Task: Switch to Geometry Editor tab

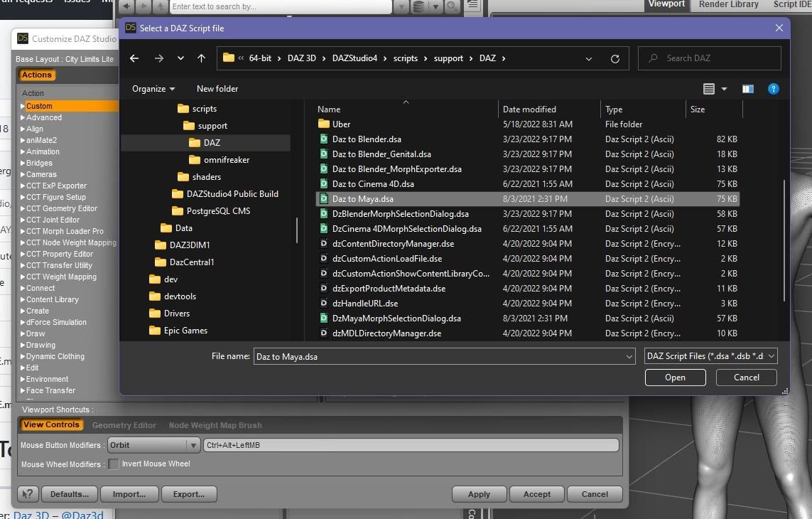Action: tap(124, 425)
